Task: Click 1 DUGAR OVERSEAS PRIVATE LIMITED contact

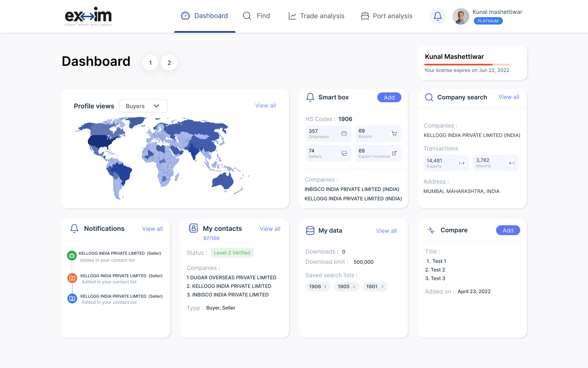Action: click(x=231, y=278)
